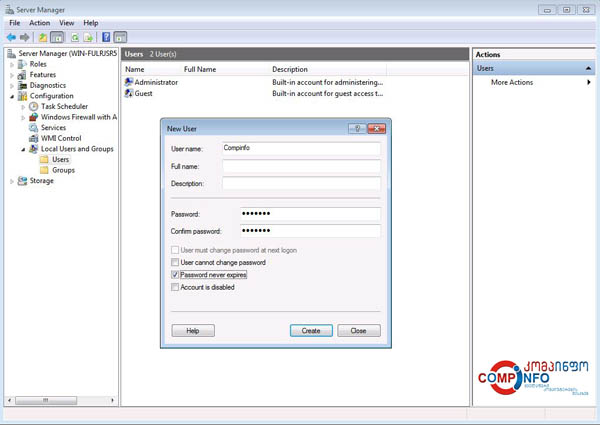Image resolution: width=600 pixels, height=425 pixels.
Task: Click the Guest user icon
Action: 129,93
